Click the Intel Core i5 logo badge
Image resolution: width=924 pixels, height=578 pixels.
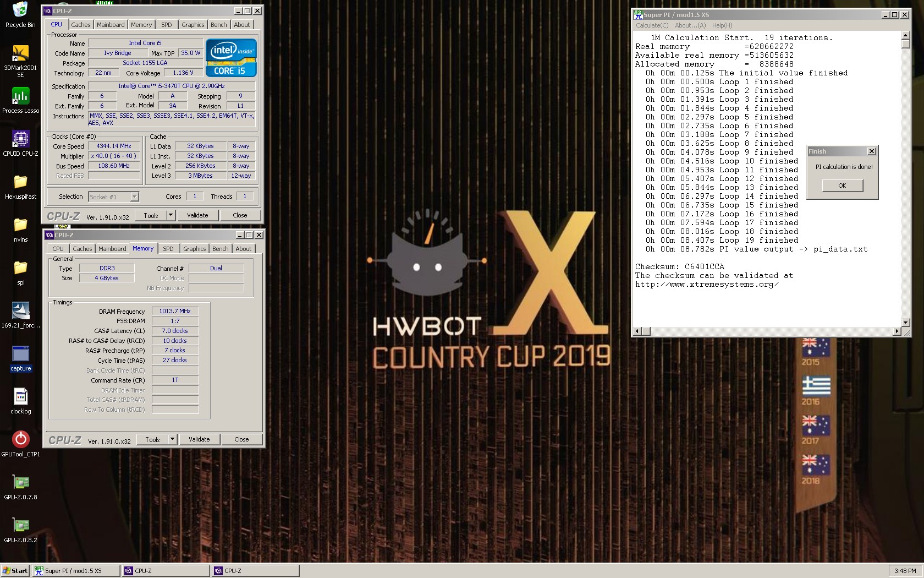[231, 57]
